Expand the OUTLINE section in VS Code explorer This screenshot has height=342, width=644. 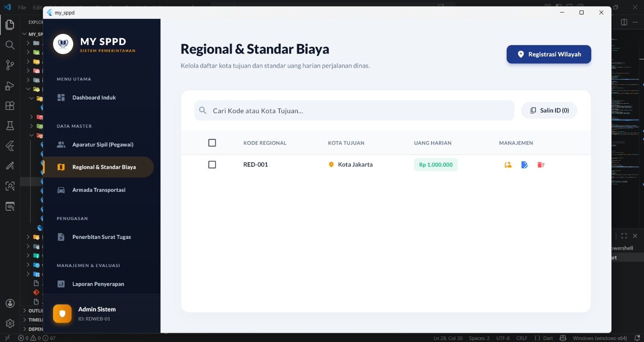[33, 311]
